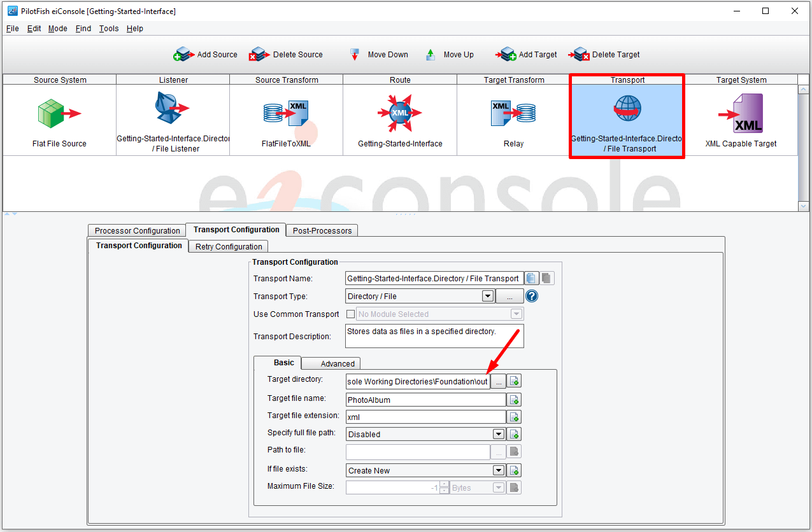The image size is (812, 532).
Task: Select the XML Capable Target icon
Action: click(x=741, y=113)
